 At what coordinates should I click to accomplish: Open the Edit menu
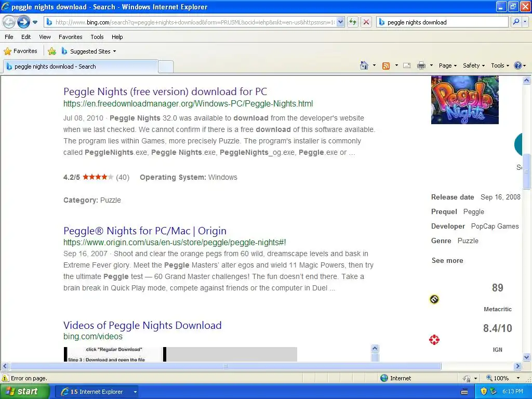26,37
